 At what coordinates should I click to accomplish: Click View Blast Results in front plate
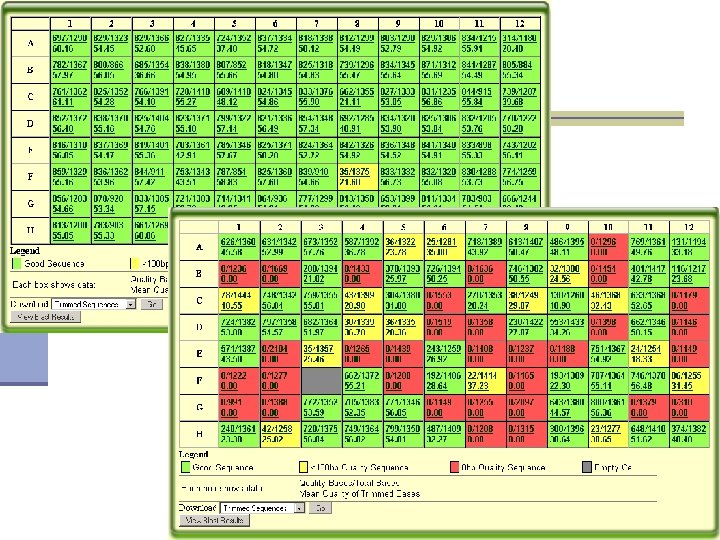pos(214,520)
